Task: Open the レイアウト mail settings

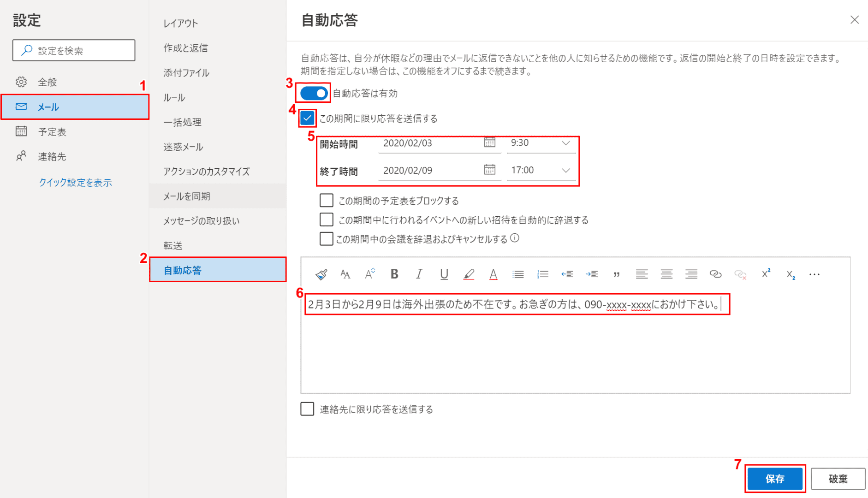Action: (x=218, y=24)
